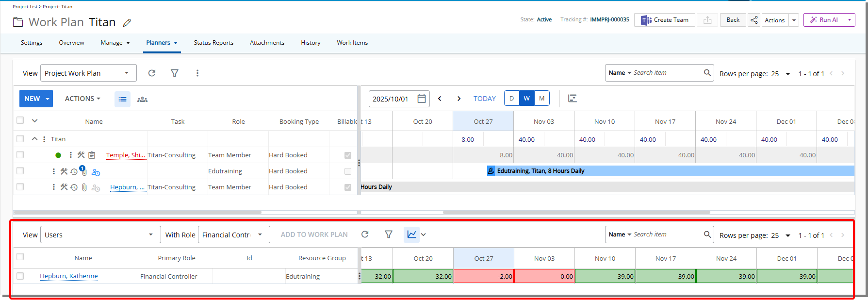Viewport: 868px width, 301px height.
Task: Open the Status Reports tab
Action: (213, 43)
